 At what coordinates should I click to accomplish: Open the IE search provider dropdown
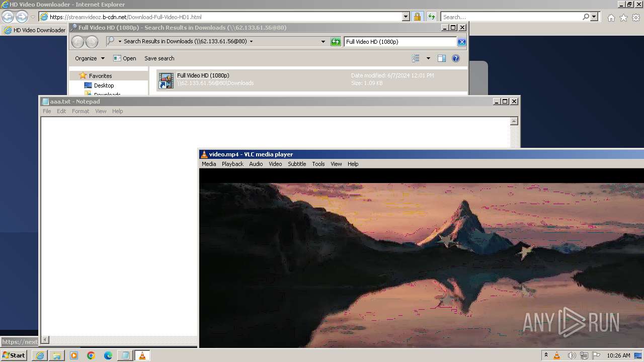point(594,17)
